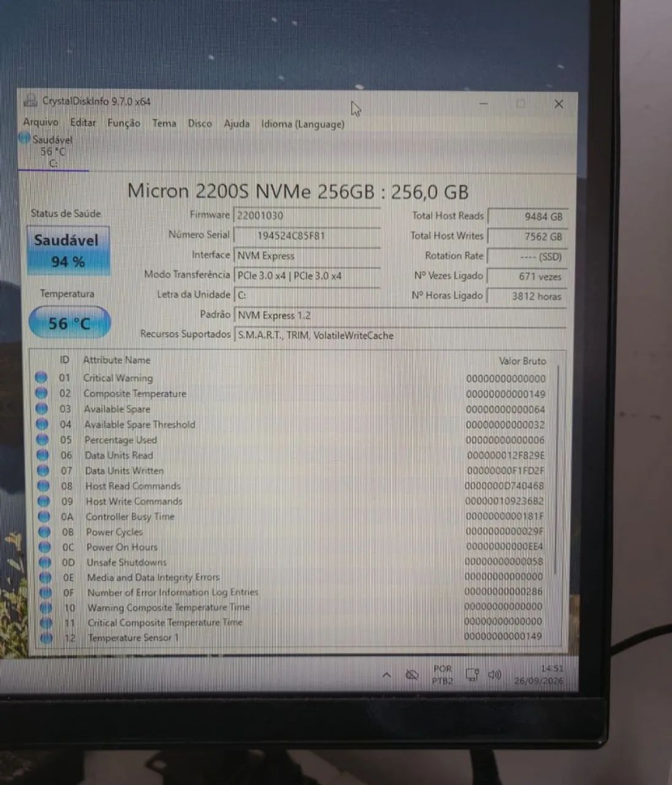
Task: Click the raw value 00000000000006 for Percentage Used
Action: pos(505,440)
